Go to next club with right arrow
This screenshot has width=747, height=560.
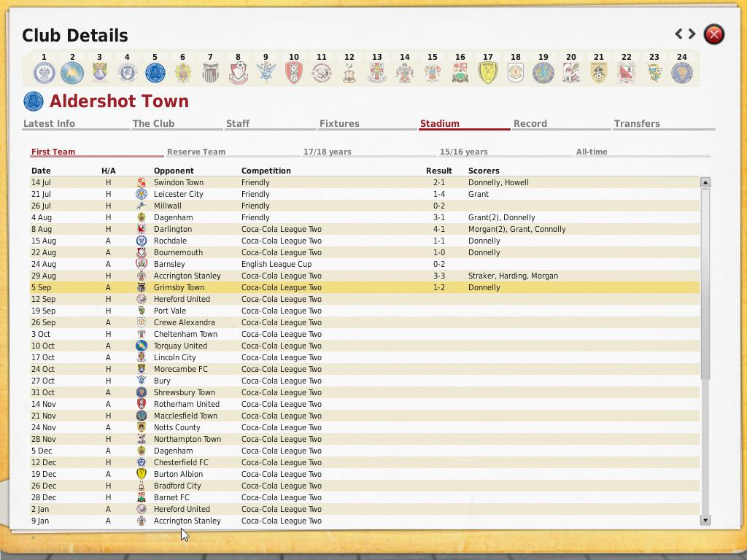(x=692, y=34)
